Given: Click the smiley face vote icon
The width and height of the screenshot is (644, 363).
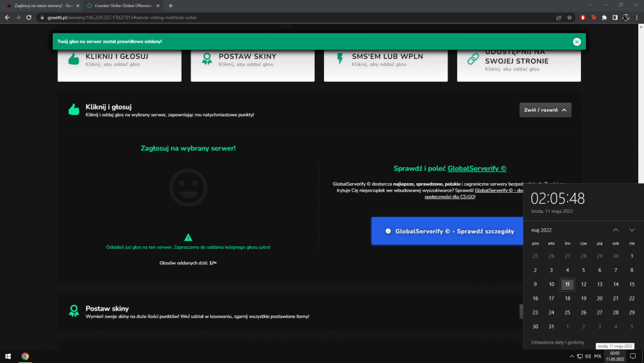Looking at the screenshot, I should 188,188.
